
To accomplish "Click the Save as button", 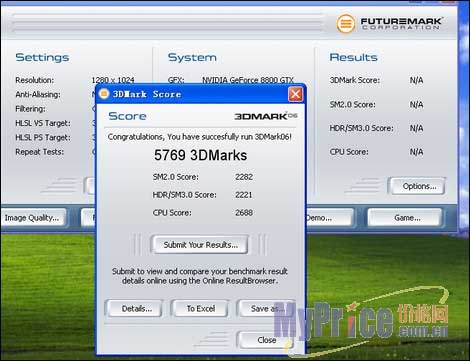I will click(266, 309).
